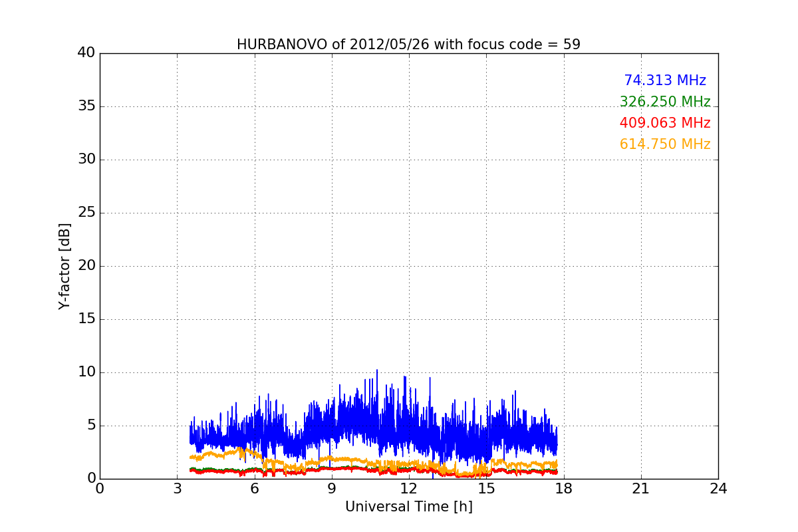
Task: Select the blue 74.313 MHz legend label
Action: pyautogui.click(x=665, y=80)
